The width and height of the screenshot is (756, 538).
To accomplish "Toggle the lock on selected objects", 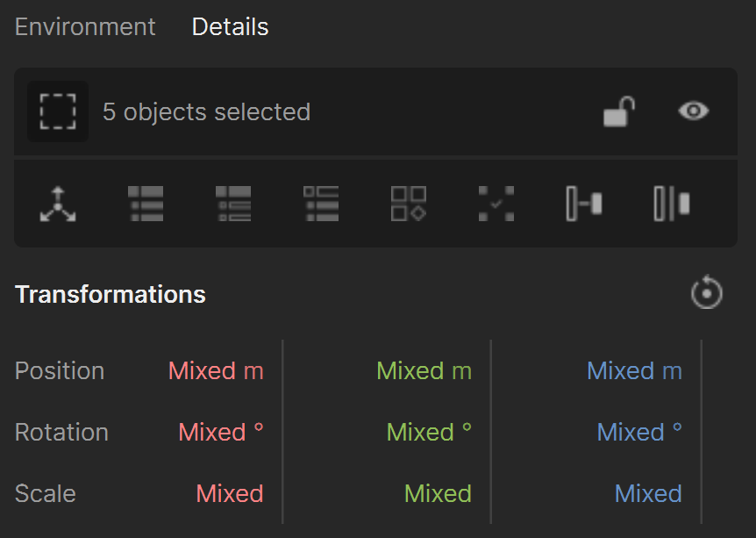I will coord(619,111).
